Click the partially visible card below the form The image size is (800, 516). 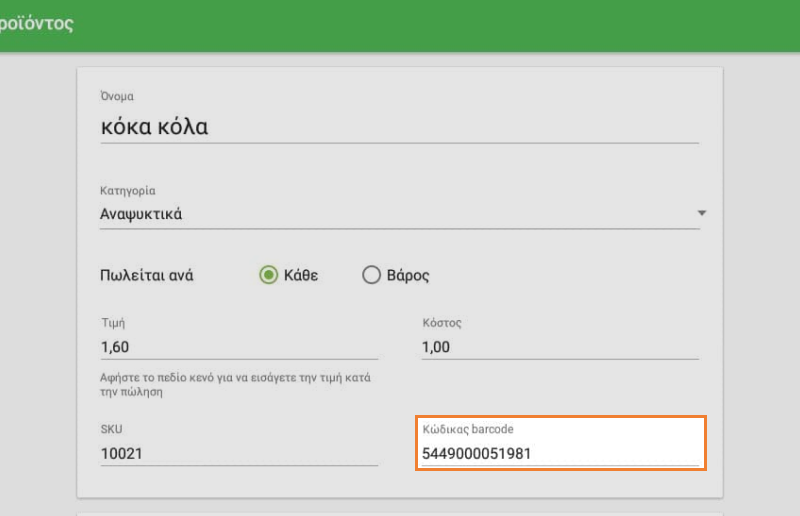(400, 512)
